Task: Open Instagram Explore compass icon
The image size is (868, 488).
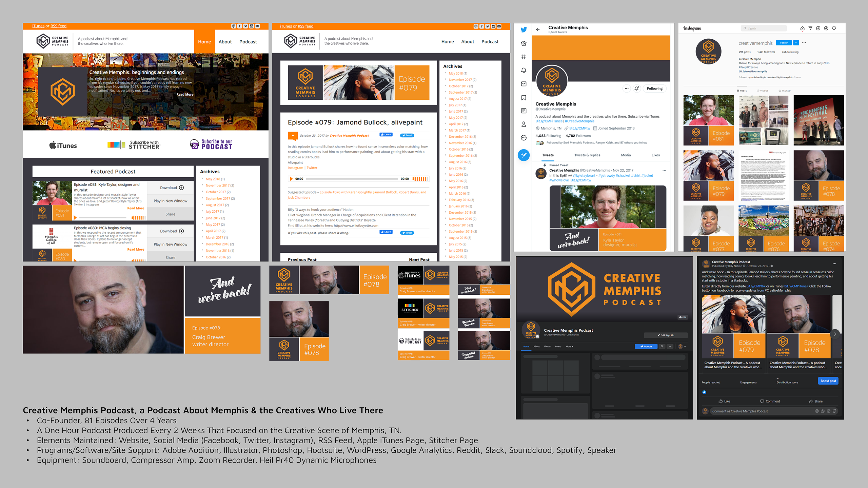Action: (x=826, y=28)
